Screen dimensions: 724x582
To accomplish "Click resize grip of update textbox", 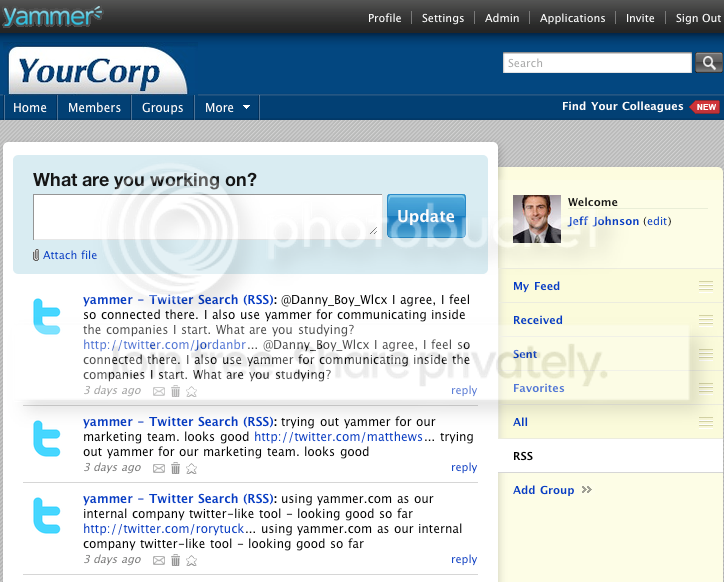I will point(374,230).
